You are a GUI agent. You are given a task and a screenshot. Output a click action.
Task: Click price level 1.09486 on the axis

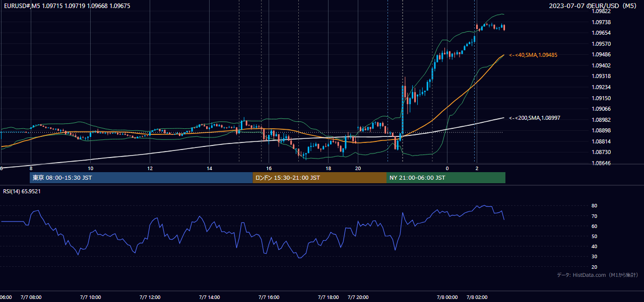point(601,54)
